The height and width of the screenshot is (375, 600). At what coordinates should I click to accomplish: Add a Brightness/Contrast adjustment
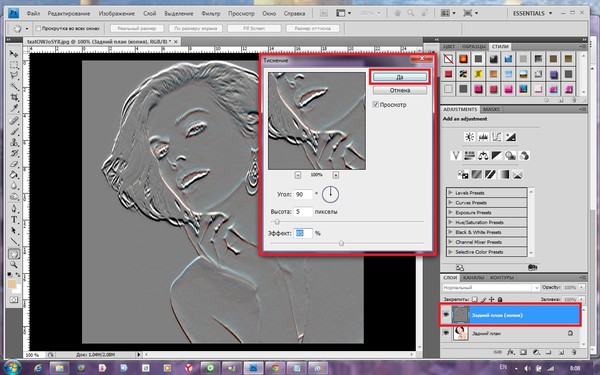(470, 137)
